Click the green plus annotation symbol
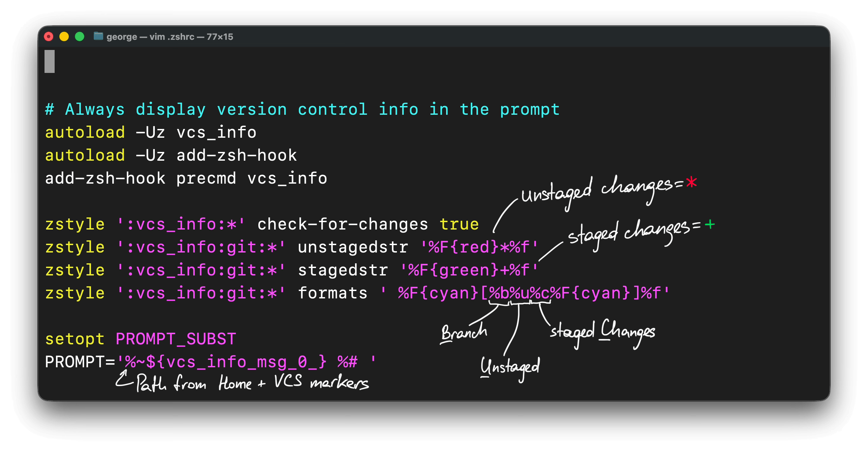Viewport: 868px width, 451px height. click(x=710, y=224)
